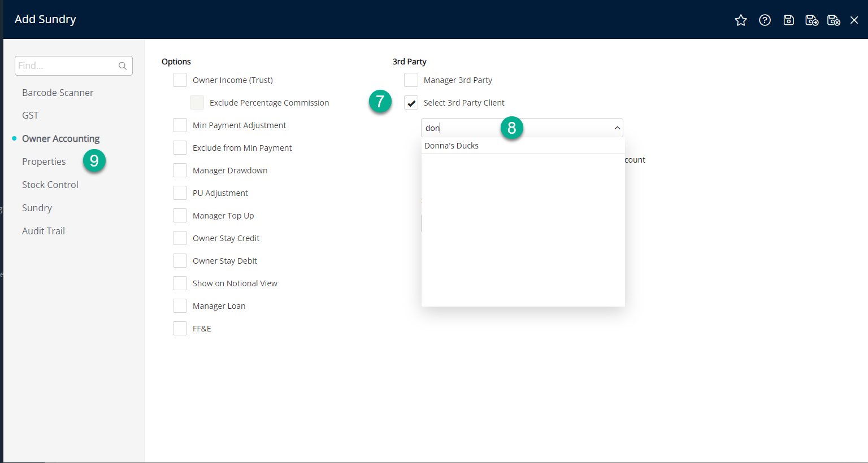The width and height of the screenshot is (868, 463).
Task: Tick the Manager 3rd Party checkbox
Action: [x=411, y=80]
